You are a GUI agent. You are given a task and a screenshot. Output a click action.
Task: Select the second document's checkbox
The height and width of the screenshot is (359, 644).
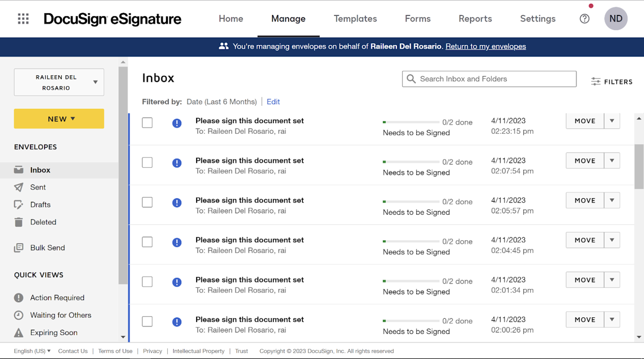pyautogui.click(x=147, y=162)
